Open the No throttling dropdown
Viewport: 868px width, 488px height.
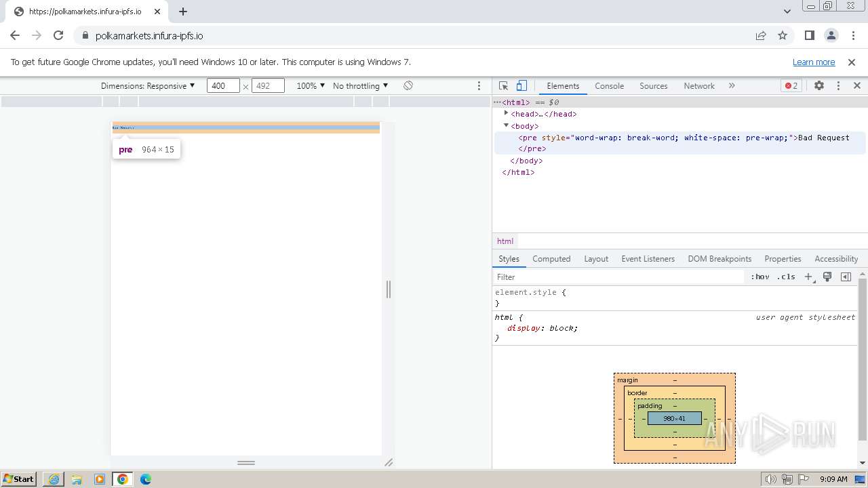pos(361,85)
